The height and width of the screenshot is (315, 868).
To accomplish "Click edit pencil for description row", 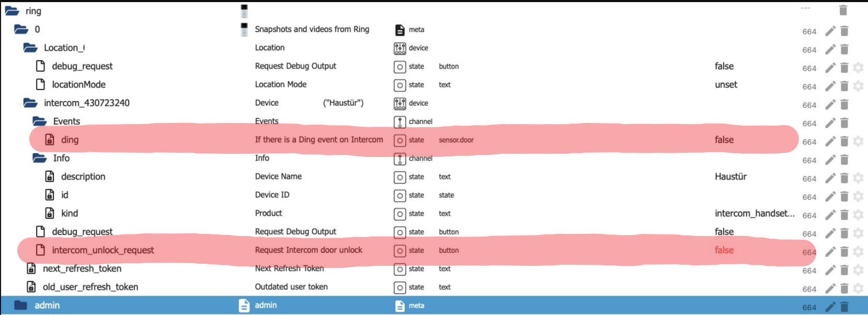I will [830, 178].
